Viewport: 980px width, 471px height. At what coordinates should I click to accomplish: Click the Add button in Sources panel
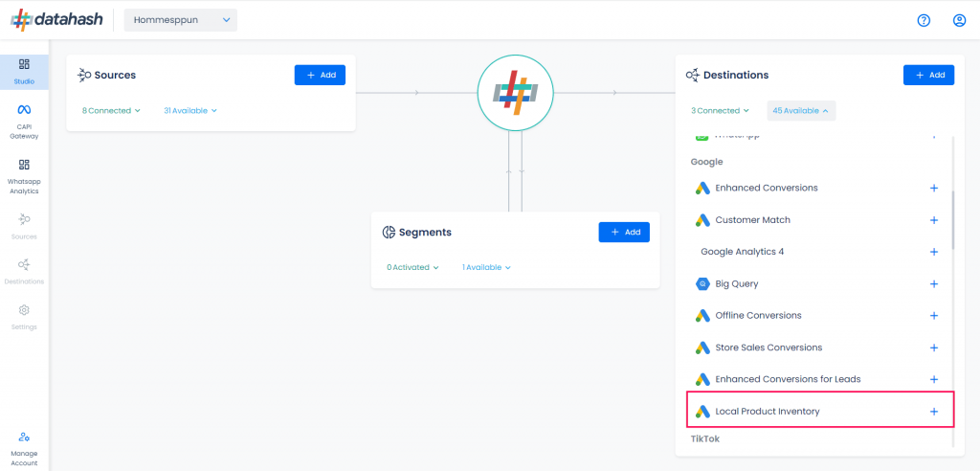(x=320, y=75)
